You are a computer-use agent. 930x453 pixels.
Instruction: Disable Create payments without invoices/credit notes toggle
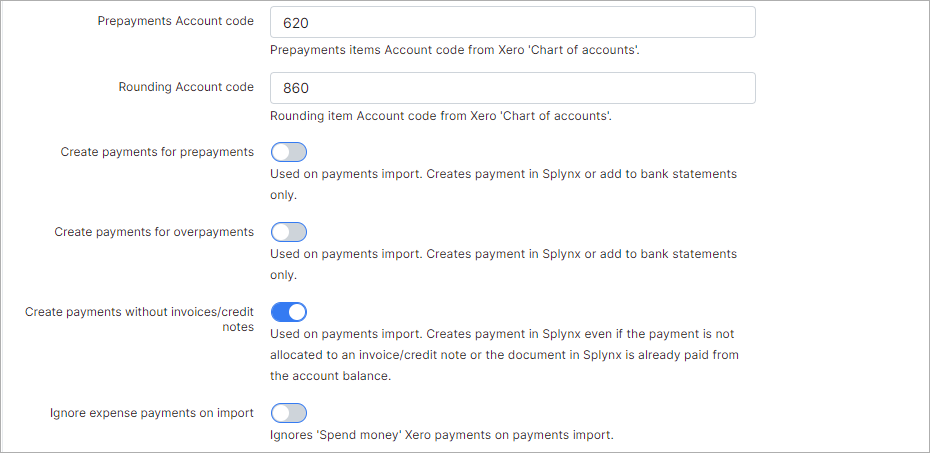[288, 312]
